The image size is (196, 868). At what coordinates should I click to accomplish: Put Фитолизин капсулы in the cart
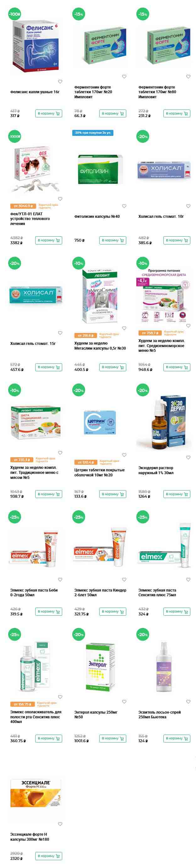coord(113,240)
